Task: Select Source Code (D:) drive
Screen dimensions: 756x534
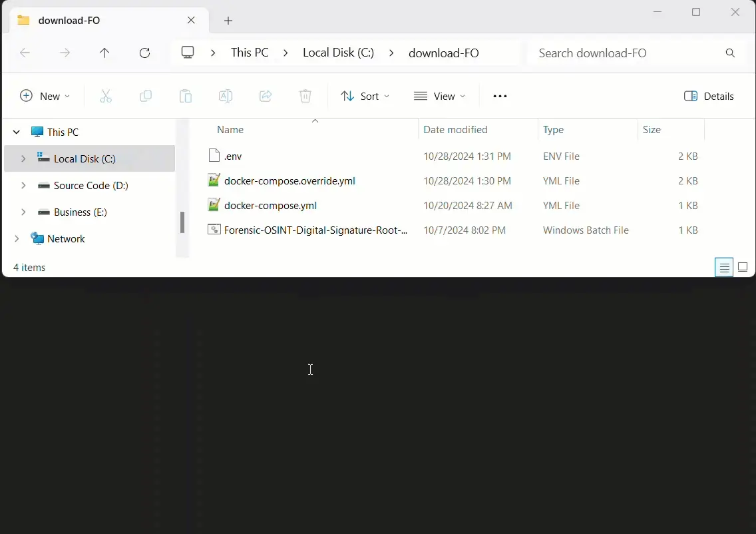Action: point(91,186)
